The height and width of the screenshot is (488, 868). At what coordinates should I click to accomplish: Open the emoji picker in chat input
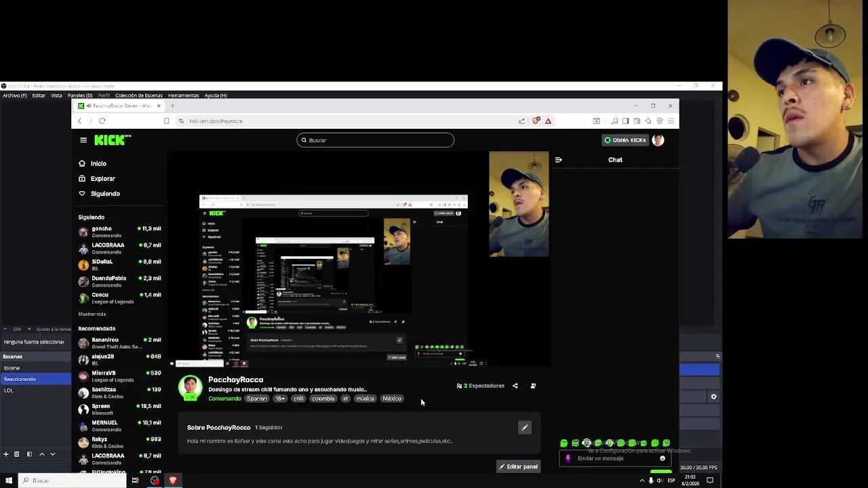[x=663, y=458]
